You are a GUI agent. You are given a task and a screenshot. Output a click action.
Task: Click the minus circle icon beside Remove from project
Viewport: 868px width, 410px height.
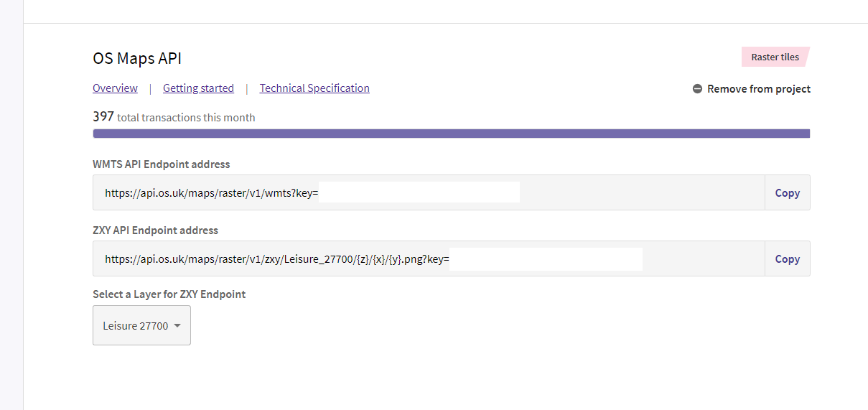(x=697, y=89)
